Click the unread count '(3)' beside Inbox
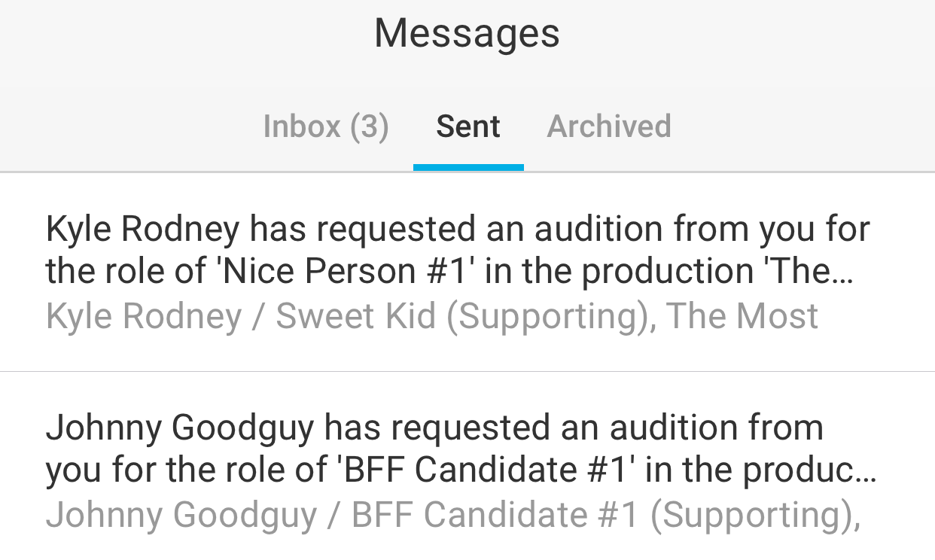The width and height of the screenshot is (935, 560). 369,126
